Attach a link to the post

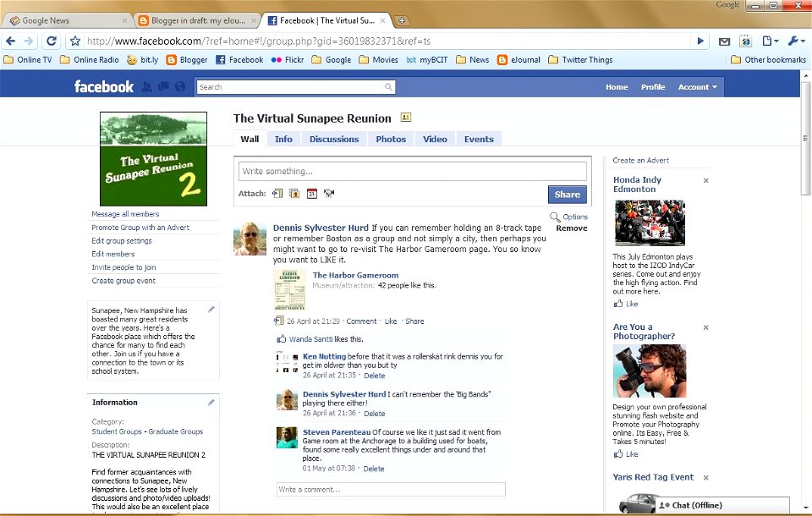point(277,193)
